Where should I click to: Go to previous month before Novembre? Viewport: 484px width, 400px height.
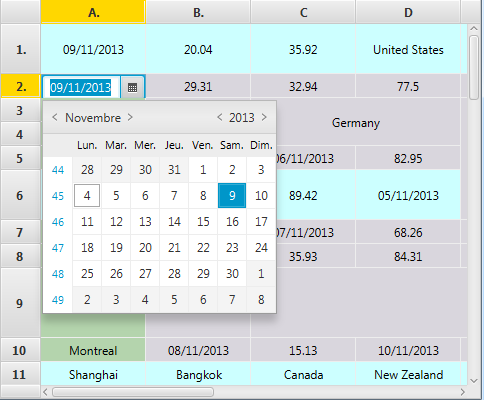click(55, 117)
